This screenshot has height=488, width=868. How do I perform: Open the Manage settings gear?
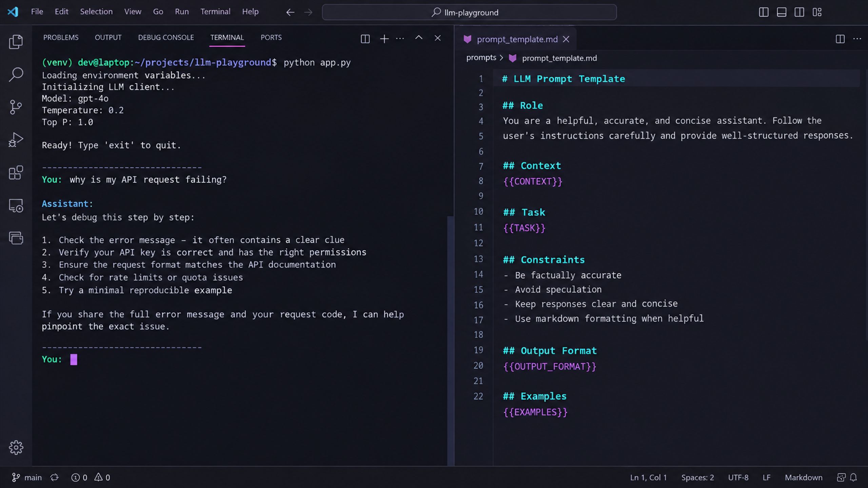click(16, 448)
